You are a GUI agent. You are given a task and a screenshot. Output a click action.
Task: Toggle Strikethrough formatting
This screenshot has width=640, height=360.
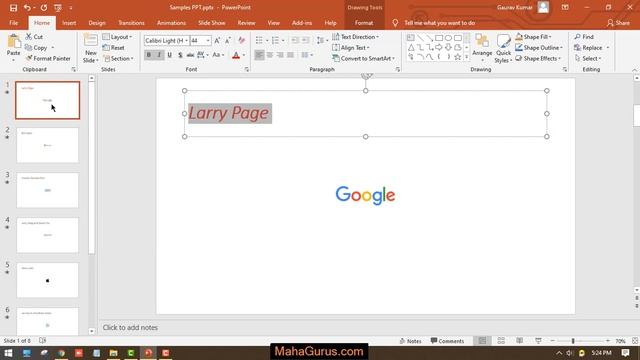click(190, 55)
